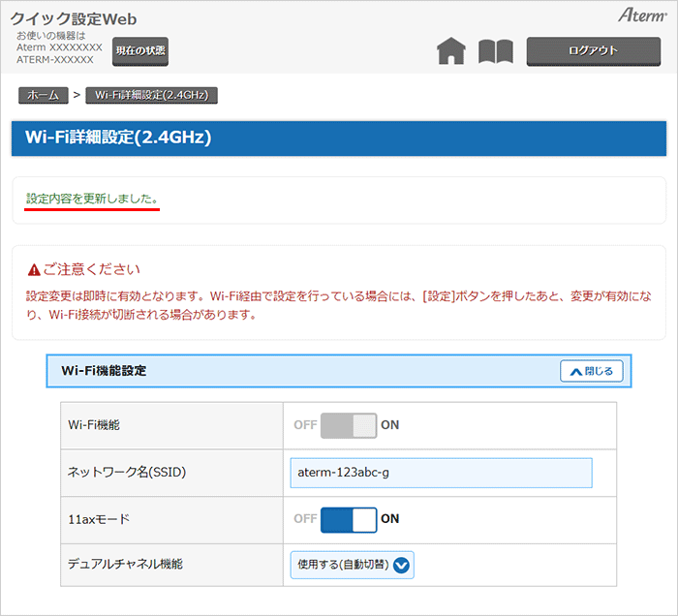Viewport: 678px width, 616px height.
Task: Open the デュアルチャネル機能 dropdown
Action: pos(353,565)
